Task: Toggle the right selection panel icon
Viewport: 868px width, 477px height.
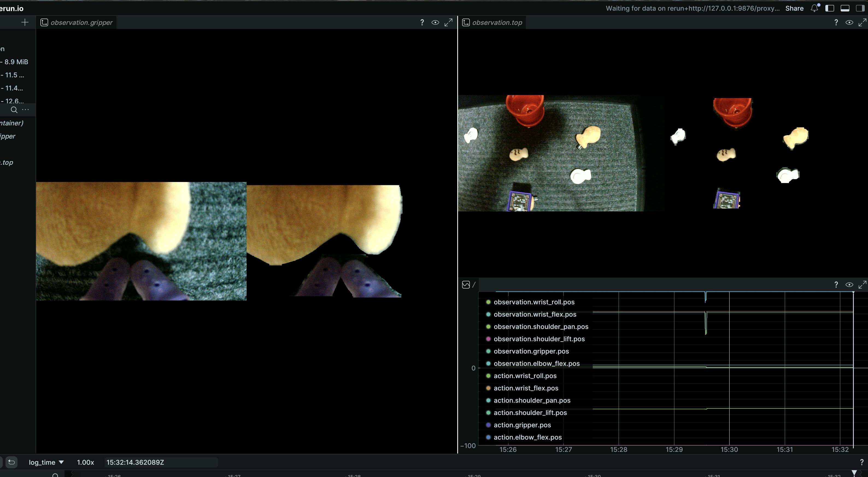Action: coord(860,8)
